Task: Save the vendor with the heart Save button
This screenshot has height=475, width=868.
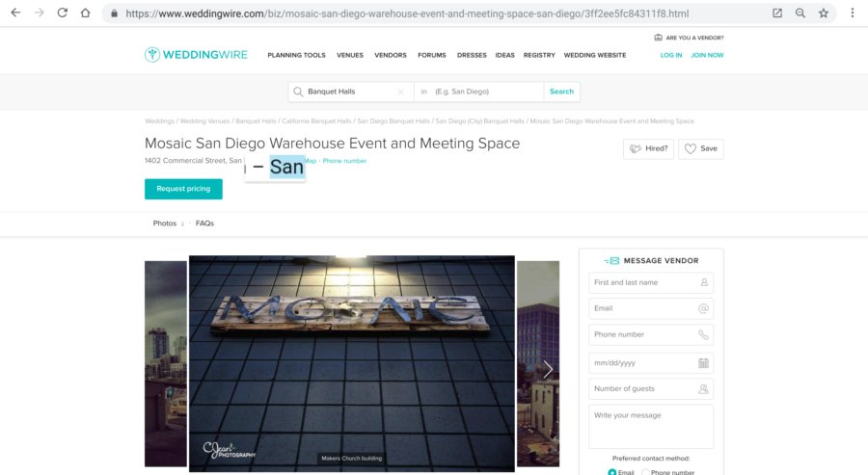Action: [701, 148]
